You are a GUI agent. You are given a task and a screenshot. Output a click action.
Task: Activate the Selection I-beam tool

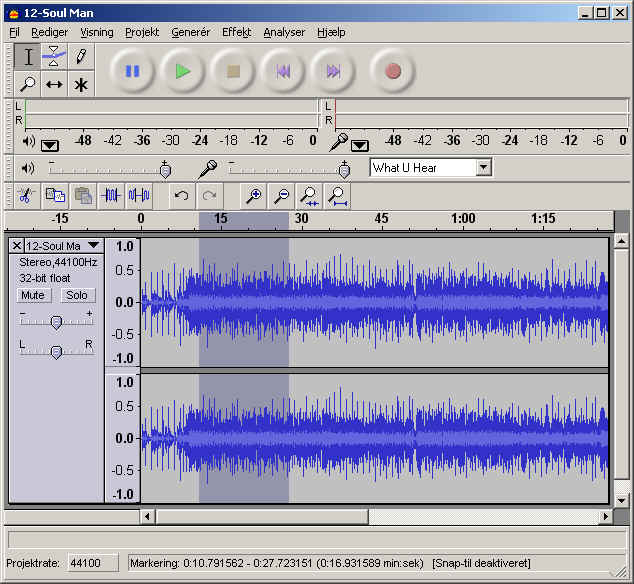[28, 57]
